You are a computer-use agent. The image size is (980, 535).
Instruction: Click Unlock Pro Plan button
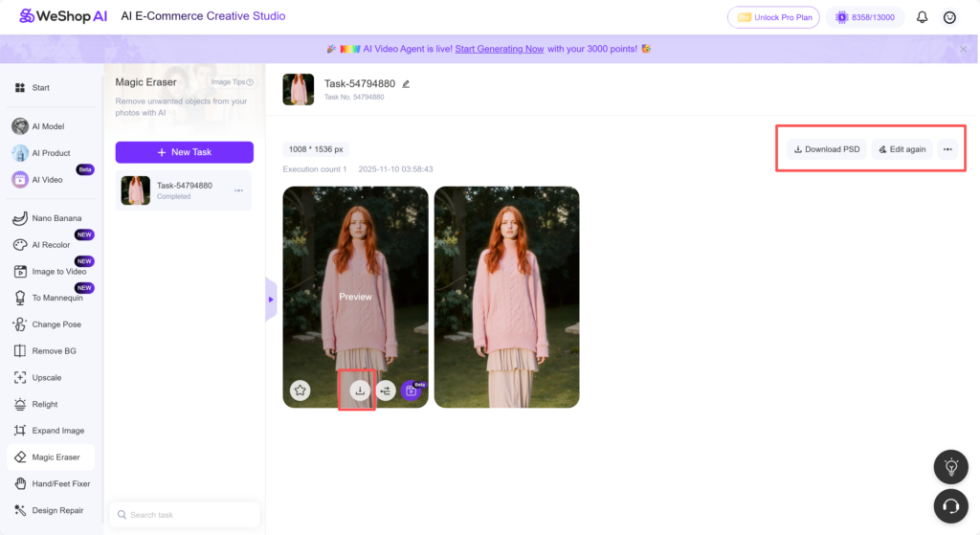point(773,17)
